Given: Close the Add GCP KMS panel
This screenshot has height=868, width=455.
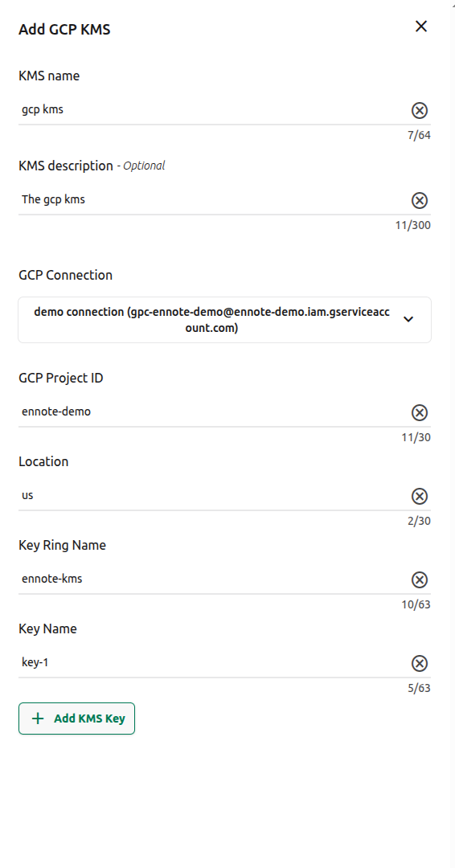Looking at the screenshot, I should [421, 27].
